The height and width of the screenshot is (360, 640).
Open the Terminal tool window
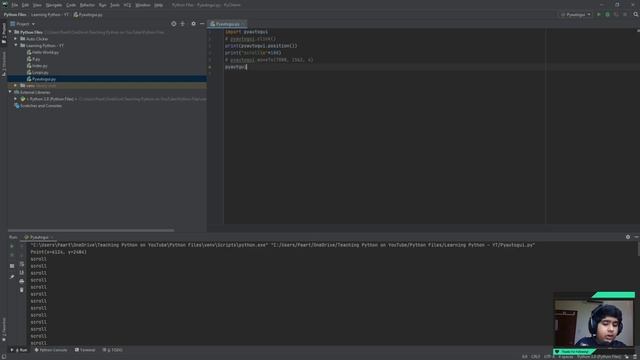[x=85, y=350]
